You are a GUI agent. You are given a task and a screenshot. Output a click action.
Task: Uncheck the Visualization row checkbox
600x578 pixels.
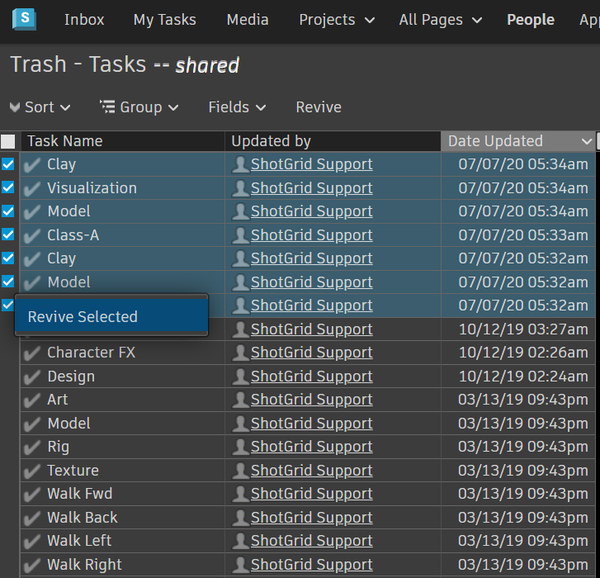click(x=8, y=188)
